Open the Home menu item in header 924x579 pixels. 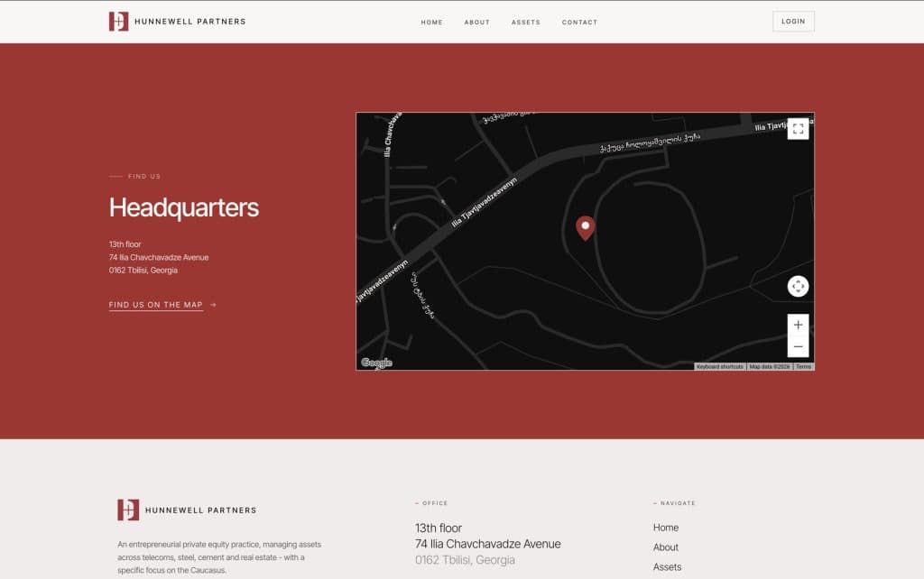[x=431, y=23]
